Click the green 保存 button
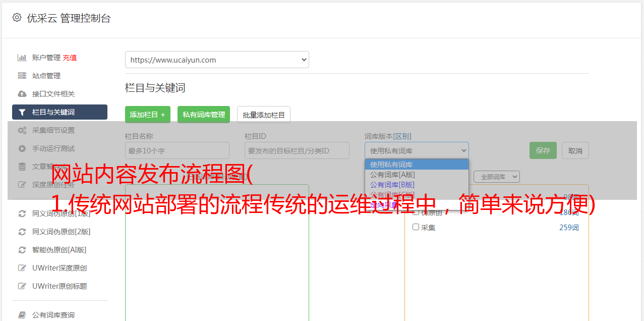 tap(543, 150)
